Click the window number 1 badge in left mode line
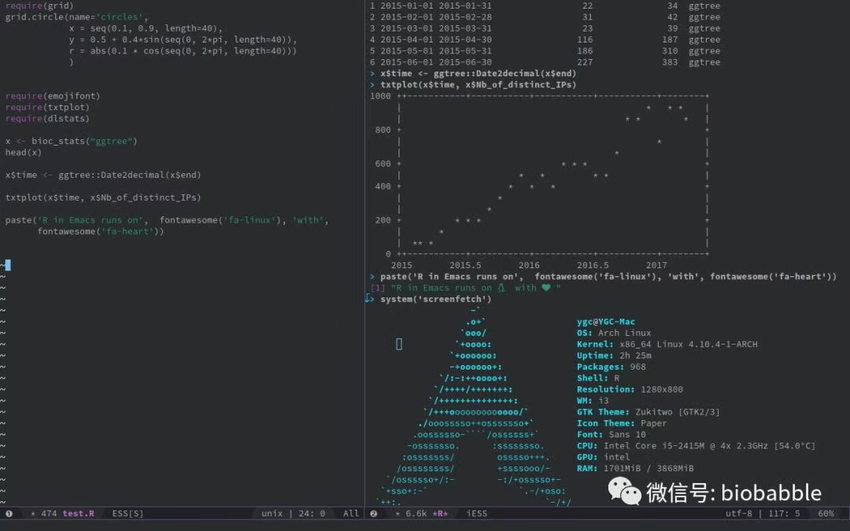This screenshot has height=531, width=850. (9, 513)
